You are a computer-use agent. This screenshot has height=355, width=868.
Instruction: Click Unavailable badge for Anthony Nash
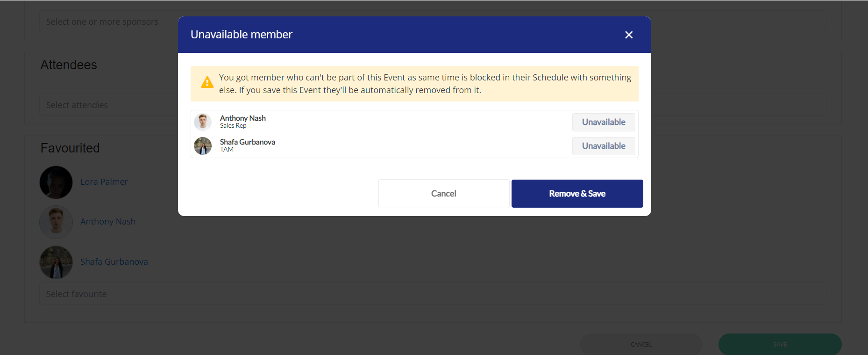pyautogui.click(x=604, y=122)
